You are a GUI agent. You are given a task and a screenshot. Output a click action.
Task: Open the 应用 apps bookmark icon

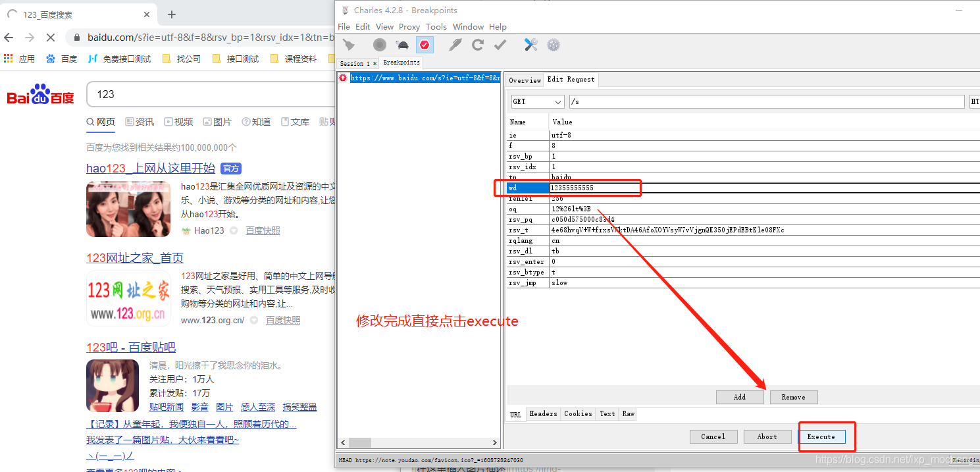(18, 59)
